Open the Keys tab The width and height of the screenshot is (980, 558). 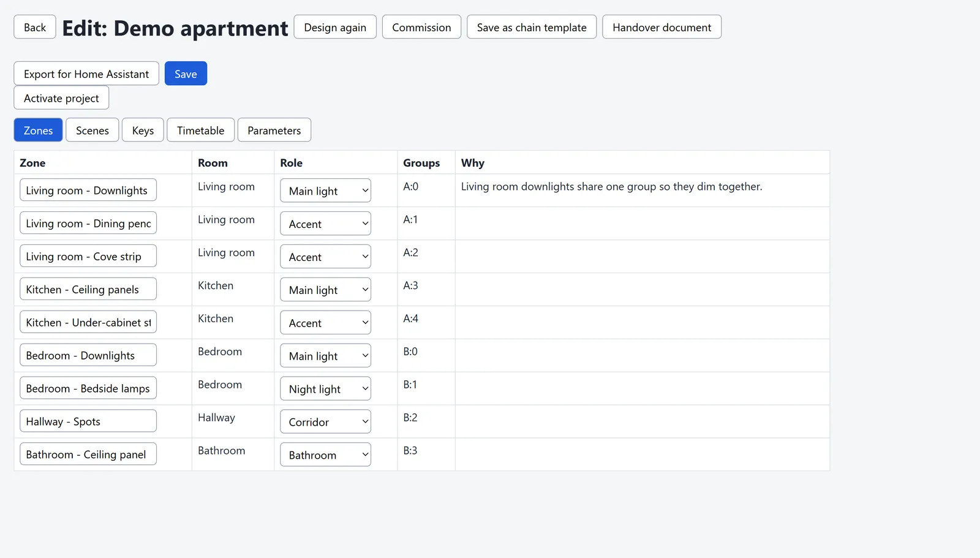(143, 130)
